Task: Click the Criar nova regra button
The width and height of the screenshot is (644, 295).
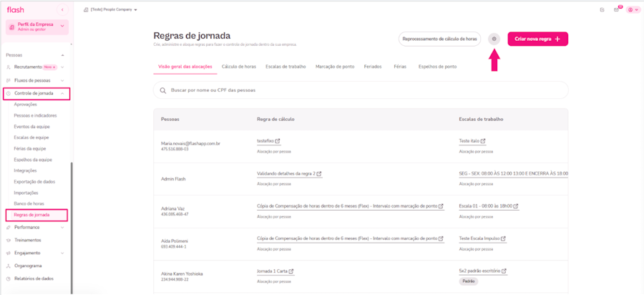Action: click(x=538, y=39)
